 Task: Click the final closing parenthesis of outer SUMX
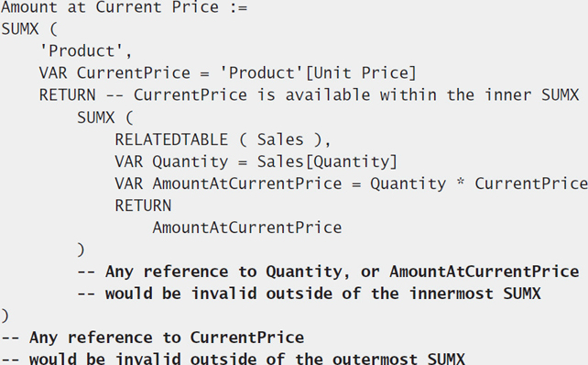(x=5, y=315)
